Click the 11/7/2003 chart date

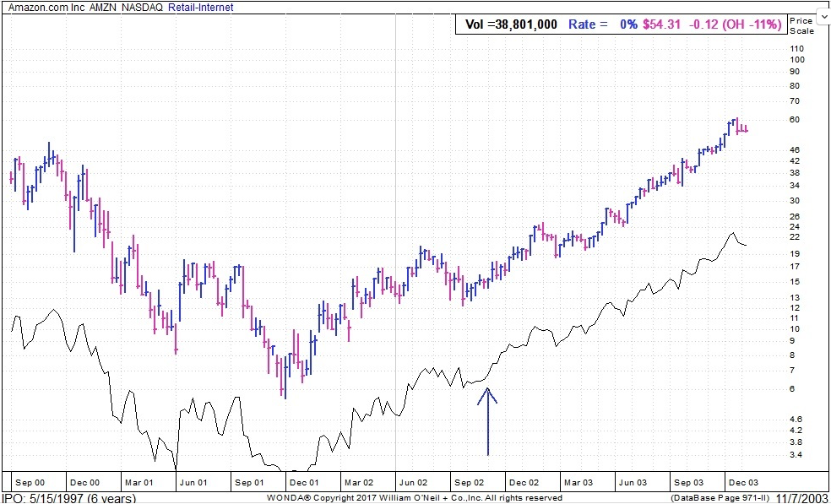pyautogui.click(x=801, y=498)
